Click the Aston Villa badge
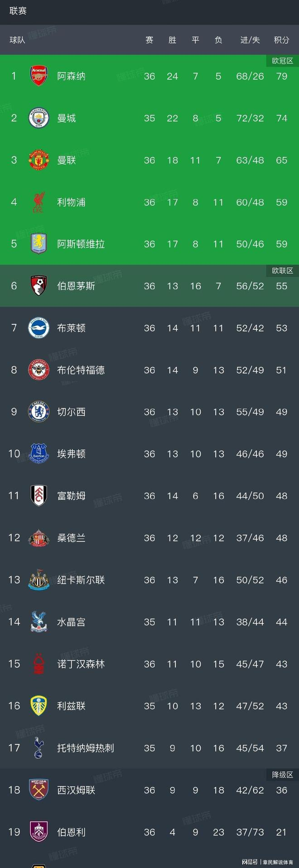 pos(39,244)
